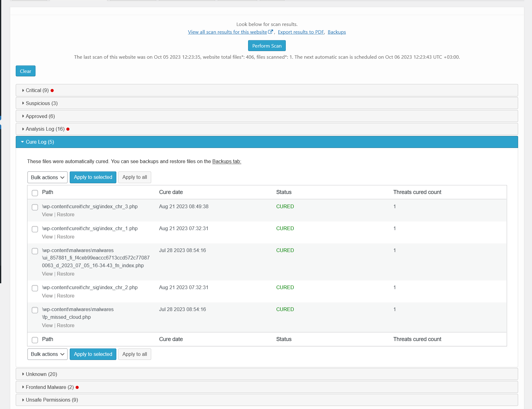This screenshot has height=409, width=532.
Task: Follow the Backups tab link in Cure Log
Action: coord(227,161)
